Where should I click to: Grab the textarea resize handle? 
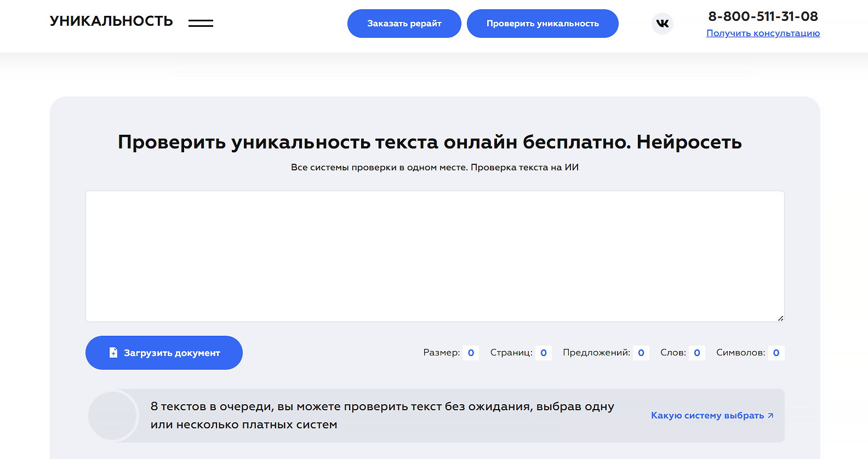pos(780,318)
